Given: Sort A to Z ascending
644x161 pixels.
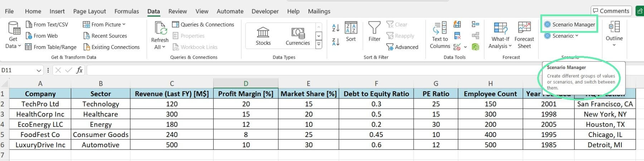Looking at the screenshot, I should [x=336, y=28].
